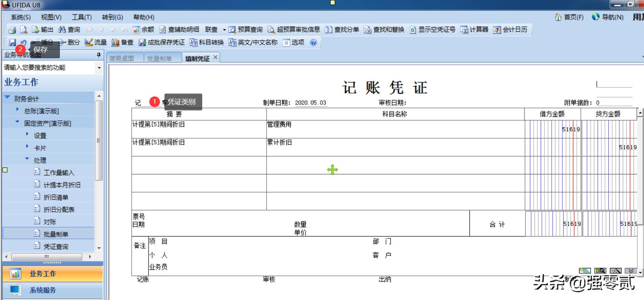The width and height of the screenshot is (644, 300).
Task: Click the function search input field
Action: point(49,68)
